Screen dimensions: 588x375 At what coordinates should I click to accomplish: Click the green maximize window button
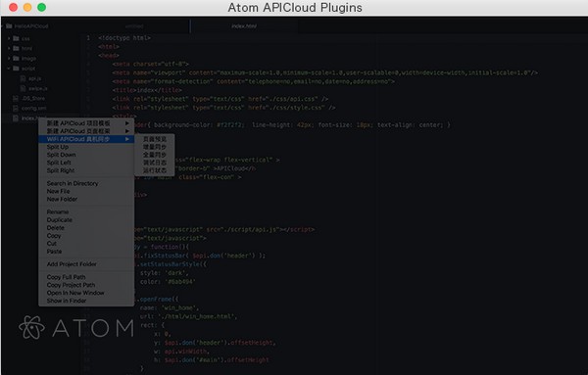pos(41,7)
